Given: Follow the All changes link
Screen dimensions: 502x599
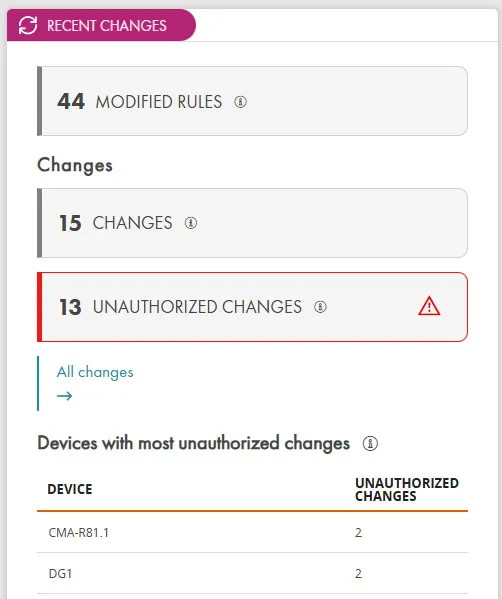Looking at the screenshot, I should coord(95,372).
